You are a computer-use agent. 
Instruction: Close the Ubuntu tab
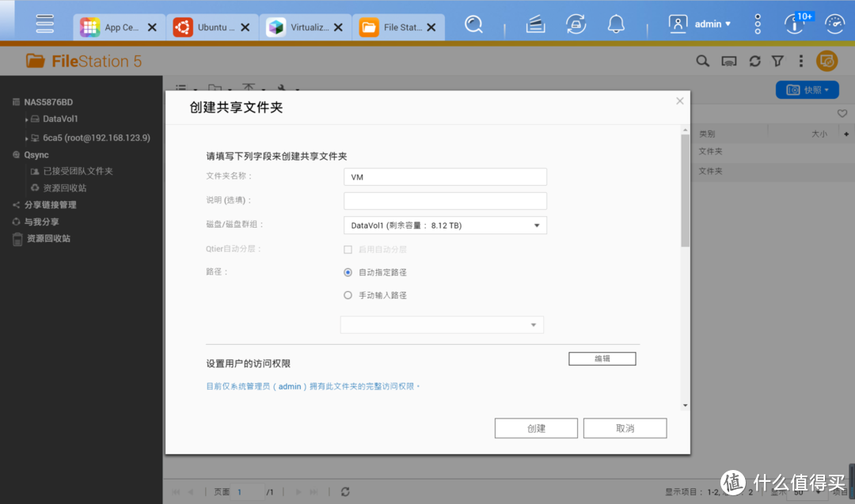[x=245, y=27]
